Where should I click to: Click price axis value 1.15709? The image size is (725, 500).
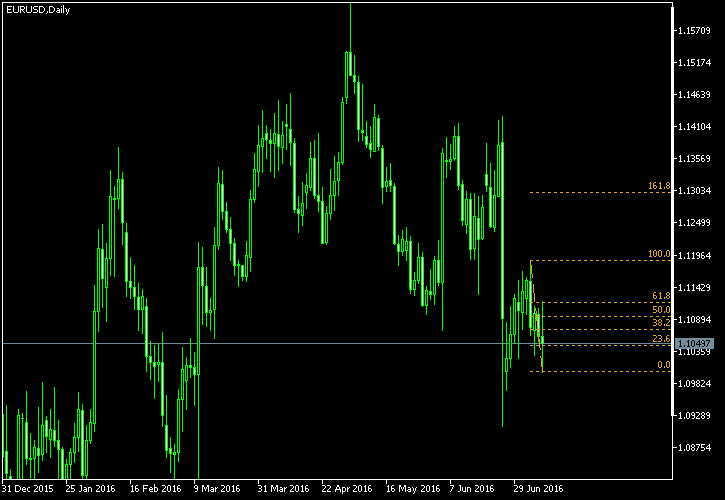694,31
